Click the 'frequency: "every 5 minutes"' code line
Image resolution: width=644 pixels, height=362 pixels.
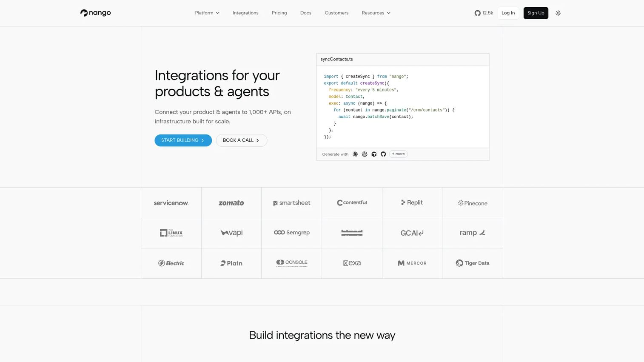363,90
